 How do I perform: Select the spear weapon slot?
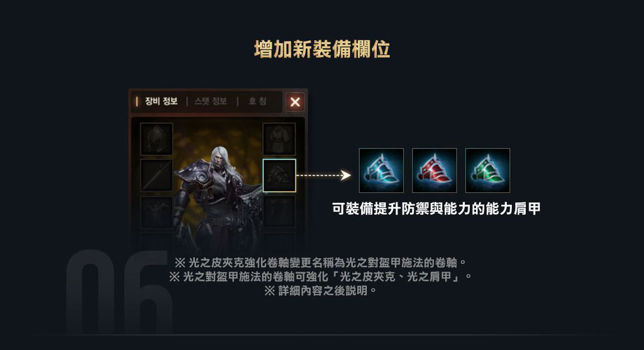coord(157,175)
